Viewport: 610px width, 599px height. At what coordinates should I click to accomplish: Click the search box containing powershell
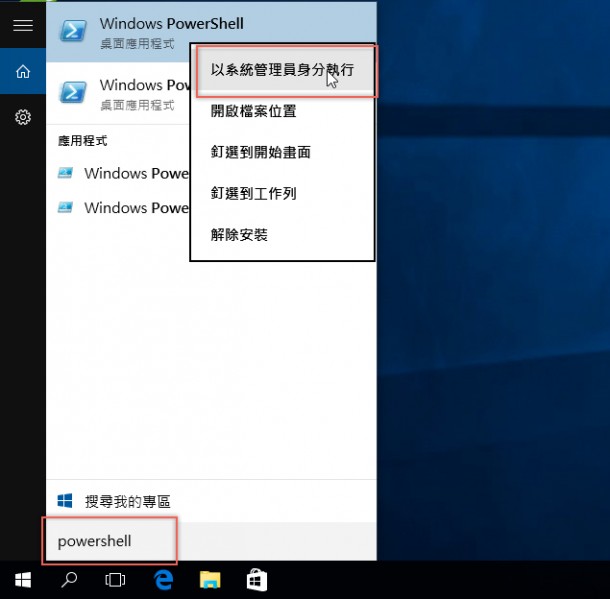point(211,541)
